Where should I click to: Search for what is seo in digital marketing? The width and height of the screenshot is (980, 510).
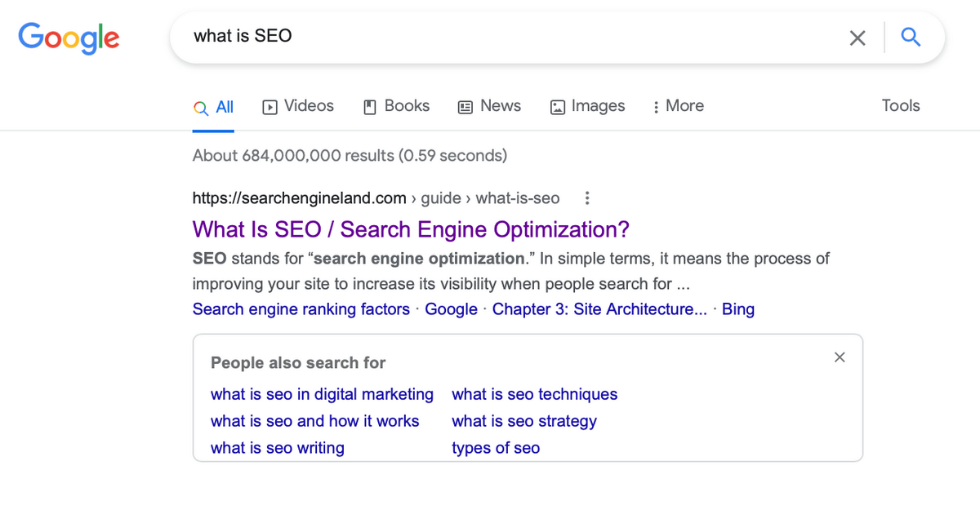click(x=322, y=394)
